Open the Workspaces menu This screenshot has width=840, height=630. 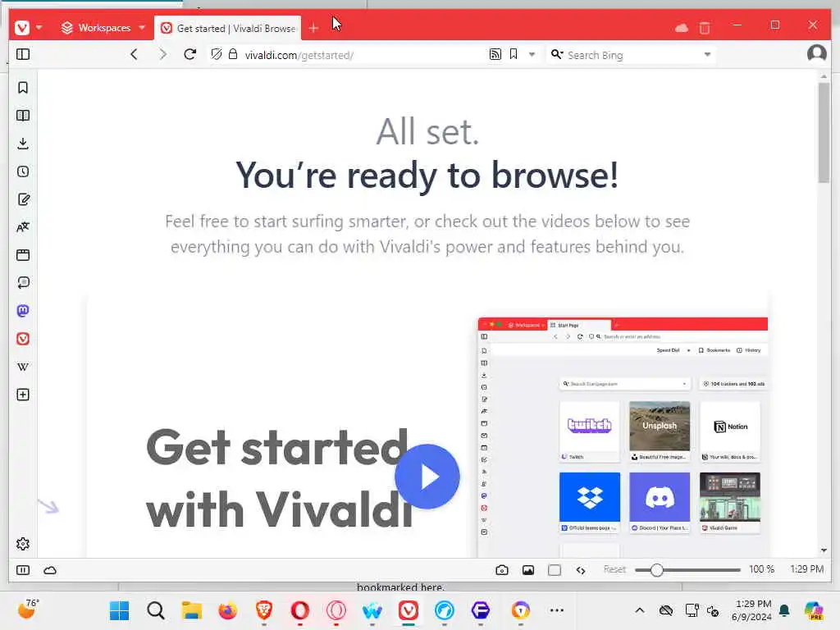tap(103, 28)
